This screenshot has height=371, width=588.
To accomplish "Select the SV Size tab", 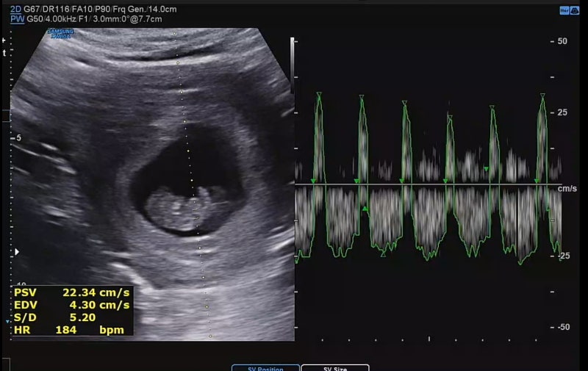I will tap(335, 368).
